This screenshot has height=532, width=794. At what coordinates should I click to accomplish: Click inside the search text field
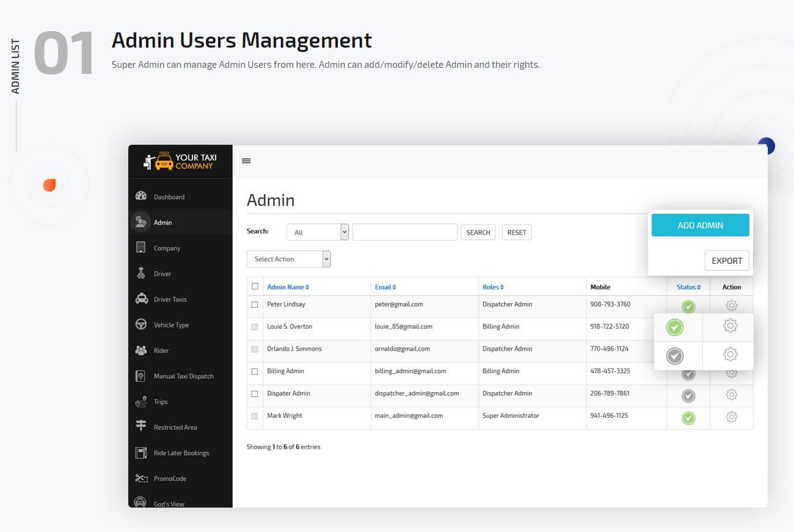[x=404, y=231]
